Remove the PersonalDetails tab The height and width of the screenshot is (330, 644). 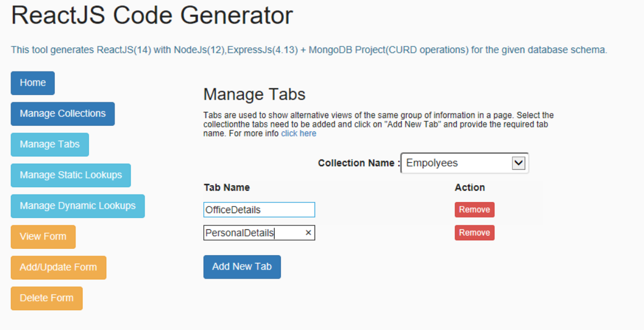click(474, 233)
